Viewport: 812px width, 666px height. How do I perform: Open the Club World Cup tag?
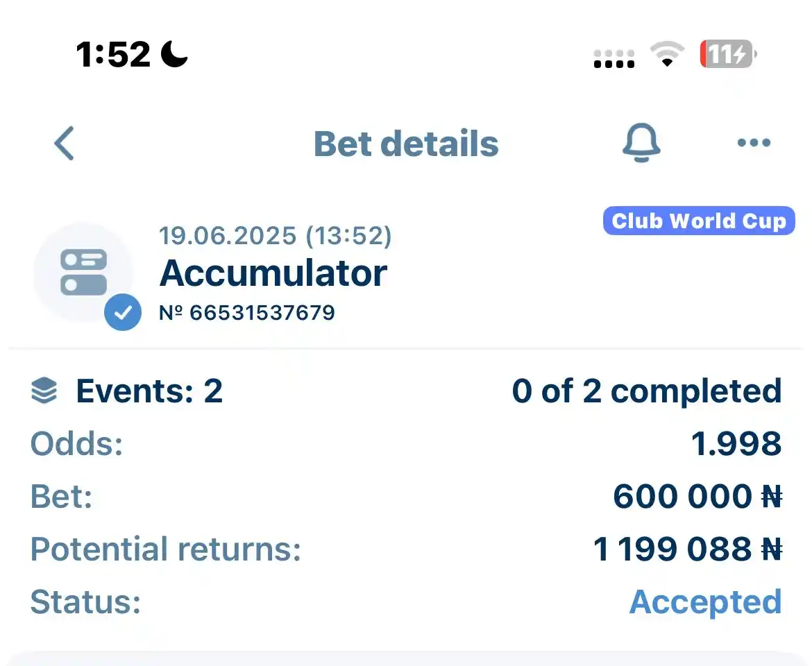tap(699, 221)
